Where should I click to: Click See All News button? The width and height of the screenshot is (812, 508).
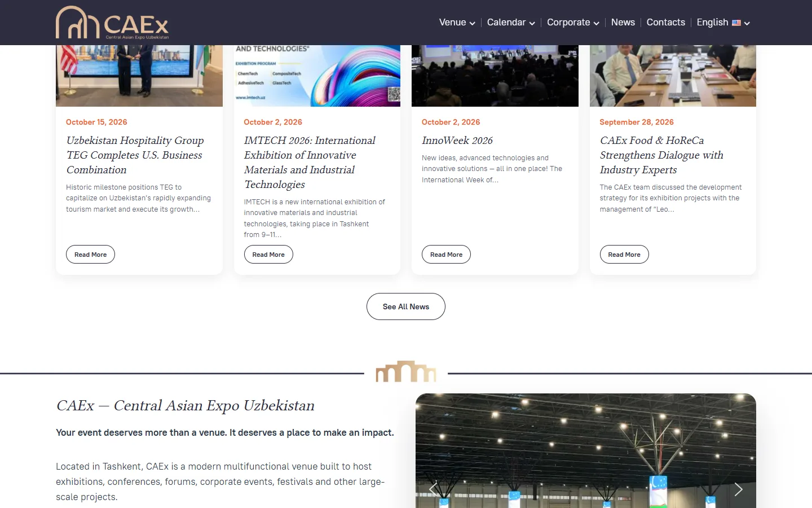tap(406, 306)
